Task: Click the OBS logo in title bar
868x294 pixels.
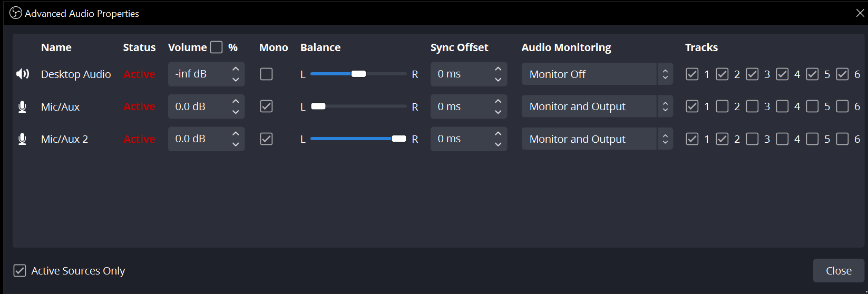Action: [x=16, y=13]
